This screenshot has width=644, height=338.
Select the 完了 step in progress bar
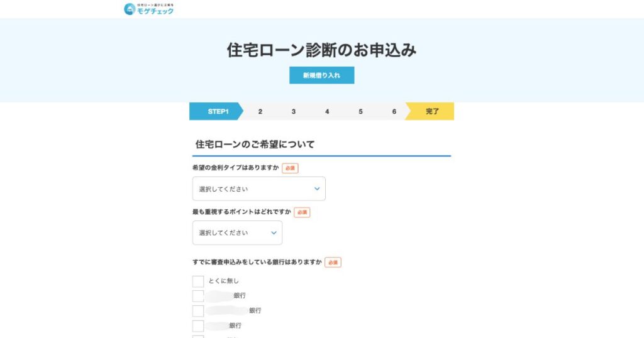(x=430, y=111)
